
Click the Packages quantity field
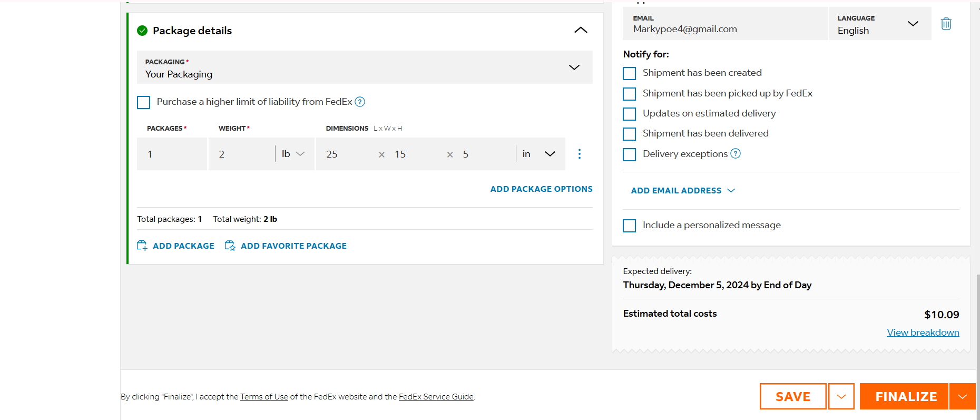(172, 154)
